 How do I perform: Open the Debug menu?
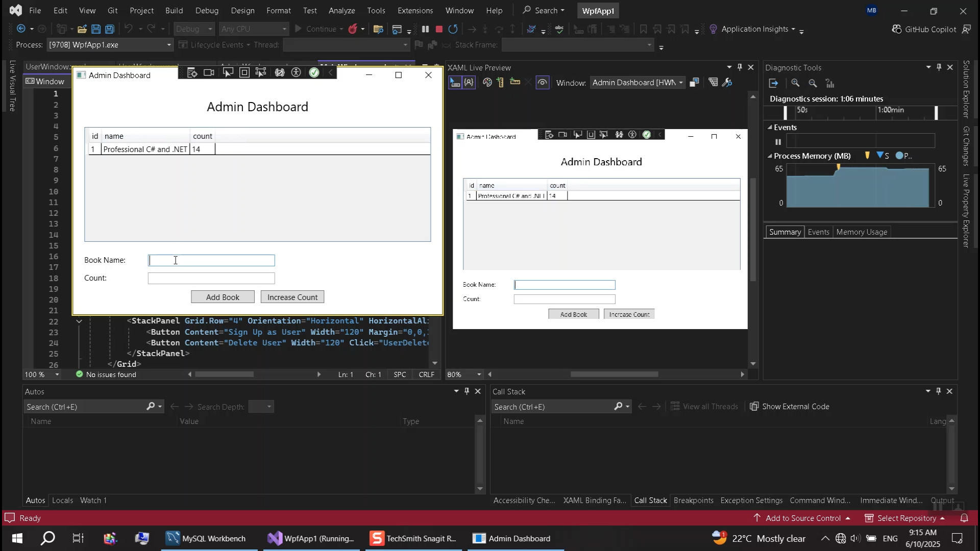(x=207, y=10)
